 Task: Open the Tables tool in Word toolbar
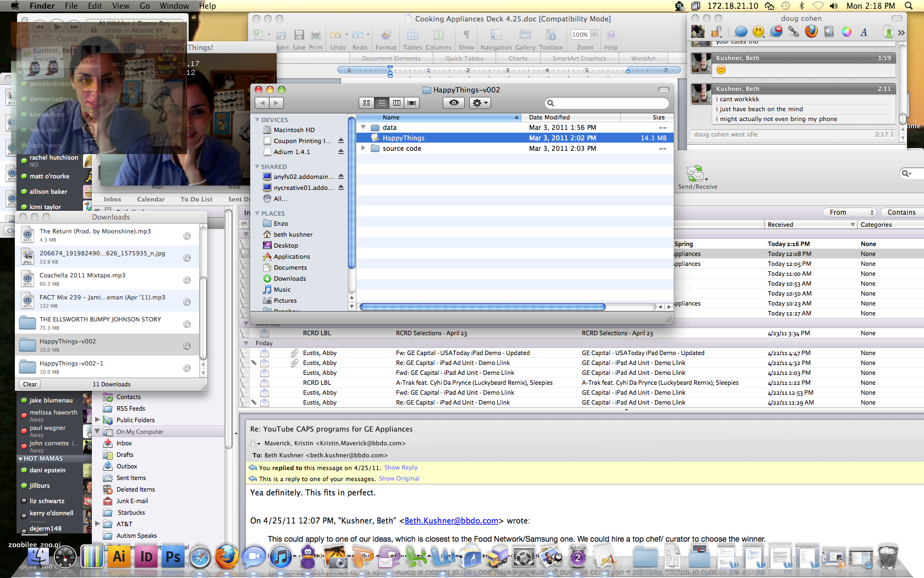(413, 40)
